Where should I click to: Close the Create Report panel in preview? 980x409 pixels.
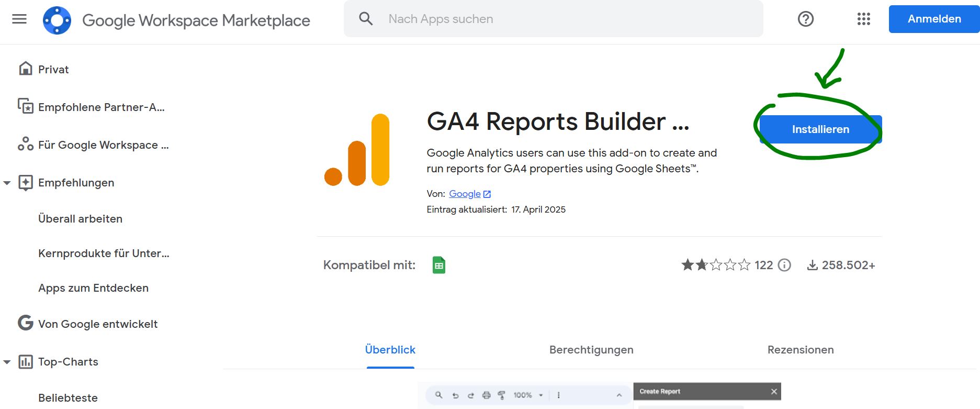[774, 391]
